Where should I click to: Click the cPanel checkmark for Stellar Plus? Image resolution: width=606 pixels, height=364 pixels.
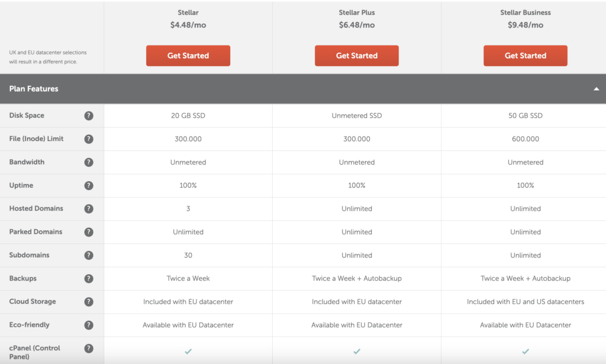pos(356,350)
